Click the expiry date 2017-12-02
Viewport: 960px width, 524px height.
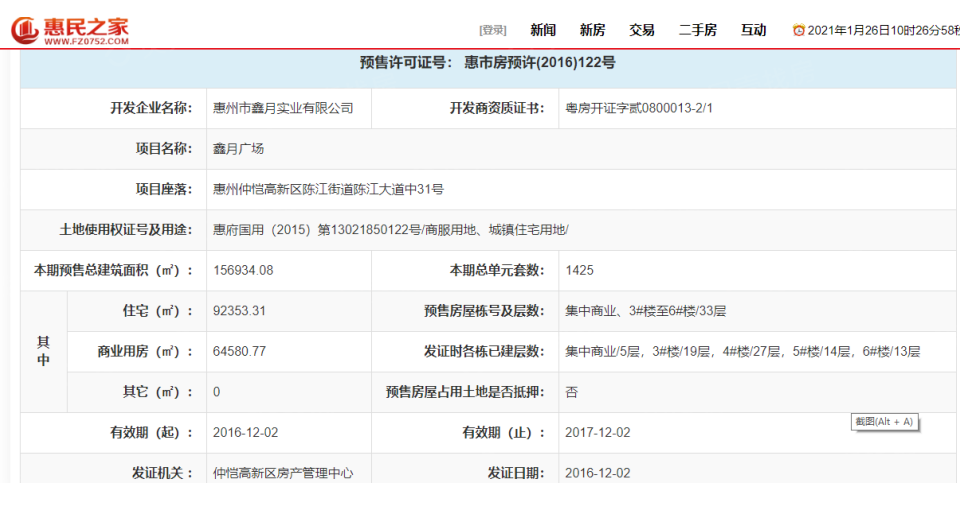click(597, 432)
